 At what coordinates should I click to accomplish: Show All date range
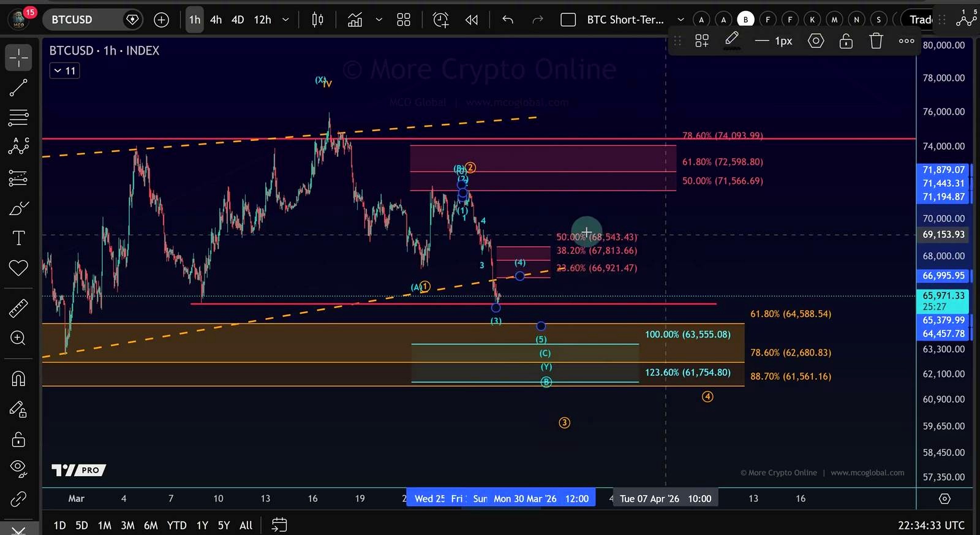[x=246, y=525]
